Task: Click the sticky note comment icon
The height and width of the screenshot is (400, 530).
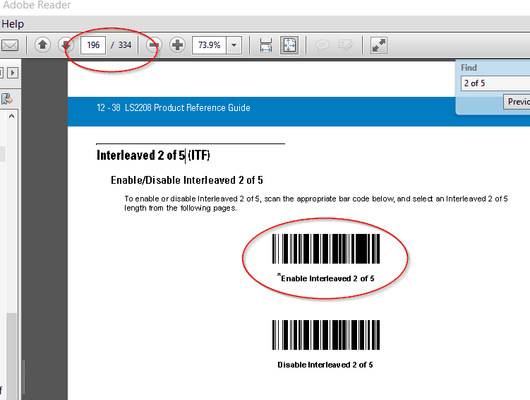Action: click(x=322, y=45)
